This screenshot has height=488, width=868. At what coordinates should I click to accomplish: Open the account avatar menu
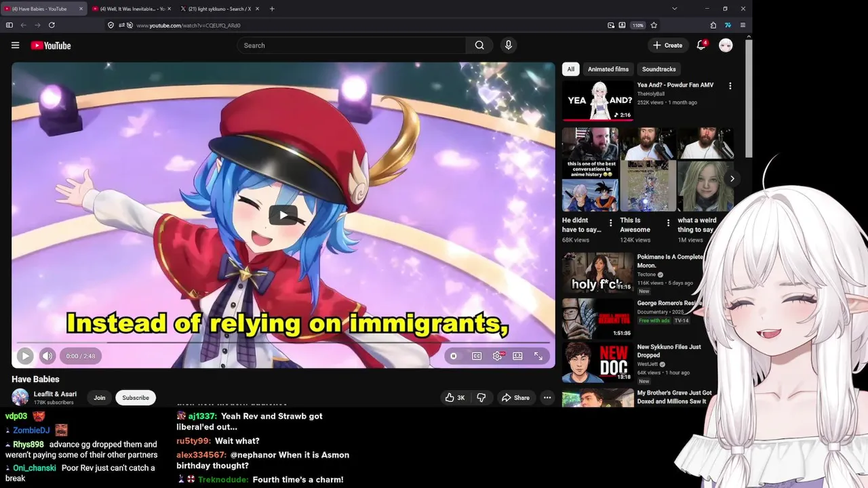point(726,45)
